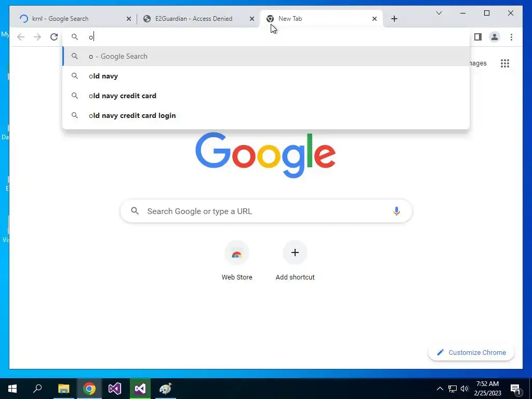Viewport: 532px width, 399px height.
Task: Open Chrome's three-dot menu
Action: coord(511,37)
